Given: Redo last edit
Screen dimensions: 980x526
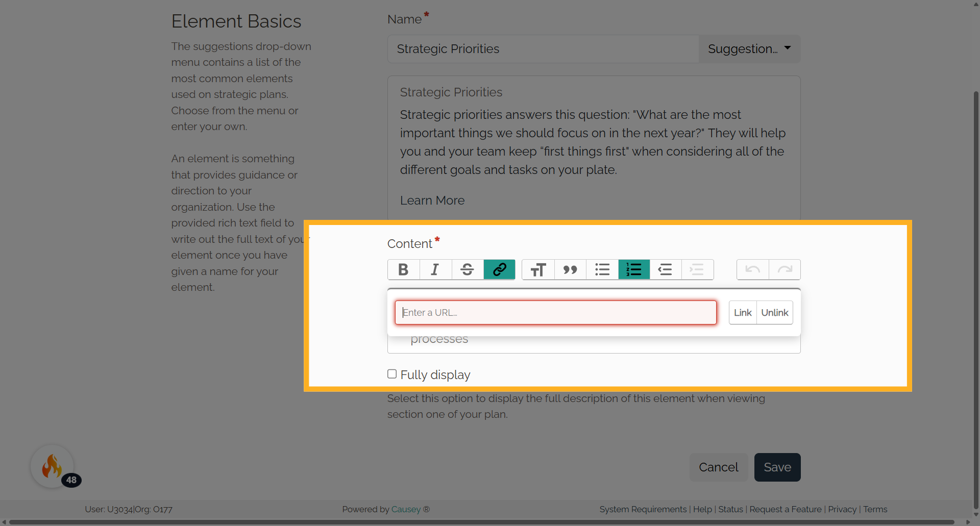Looking at the screenshot, I should click(785, 269).
